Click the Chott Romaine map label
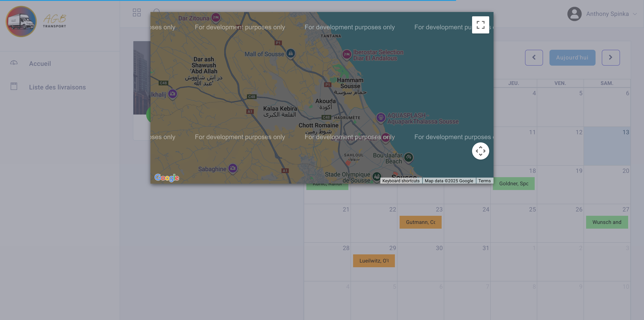644x320 pixels. point(318,128)
